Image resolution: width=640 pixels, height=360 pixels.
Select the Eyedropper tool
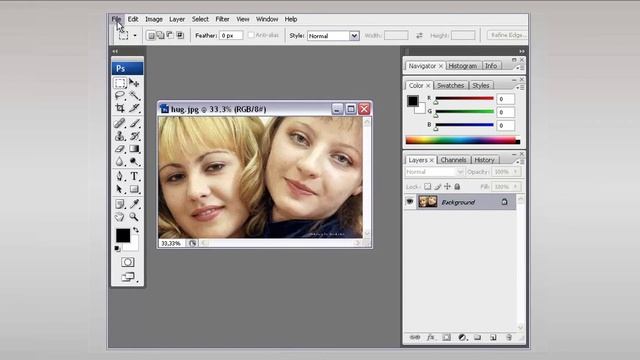tap(134, 204)
